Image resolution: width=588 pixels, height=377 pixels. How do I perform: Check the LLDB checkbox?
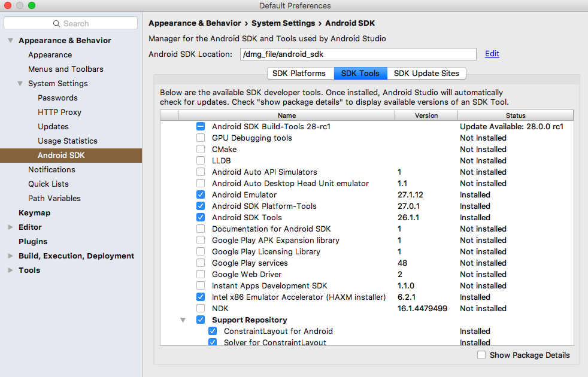click(201, 161)
